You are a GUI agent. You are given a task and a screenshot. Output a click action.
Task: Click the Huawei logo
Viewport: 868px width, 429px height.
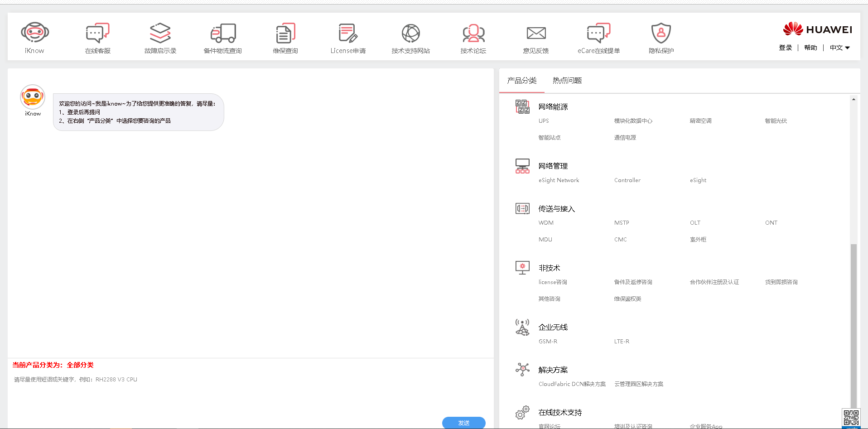coord(817,29)
